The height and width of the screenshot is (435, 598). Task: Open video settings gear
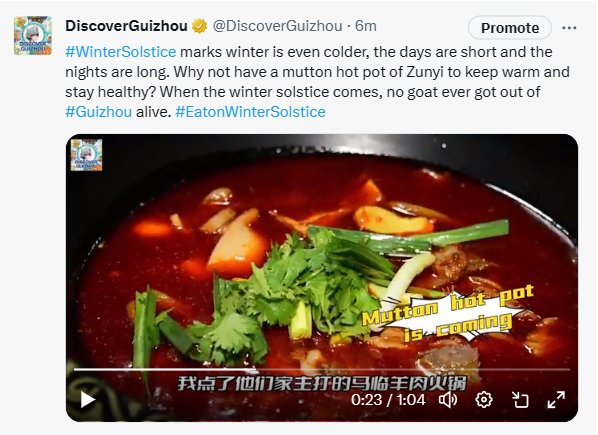(x=484, y=400)
